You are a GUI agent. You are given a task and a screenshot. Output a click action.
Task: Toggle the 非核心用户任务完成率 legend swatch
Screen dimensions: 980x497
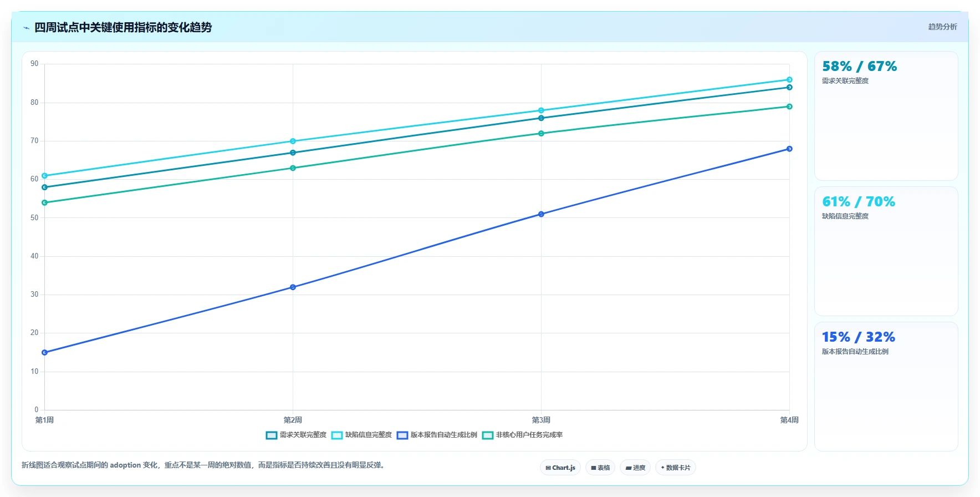coord(488,435)
